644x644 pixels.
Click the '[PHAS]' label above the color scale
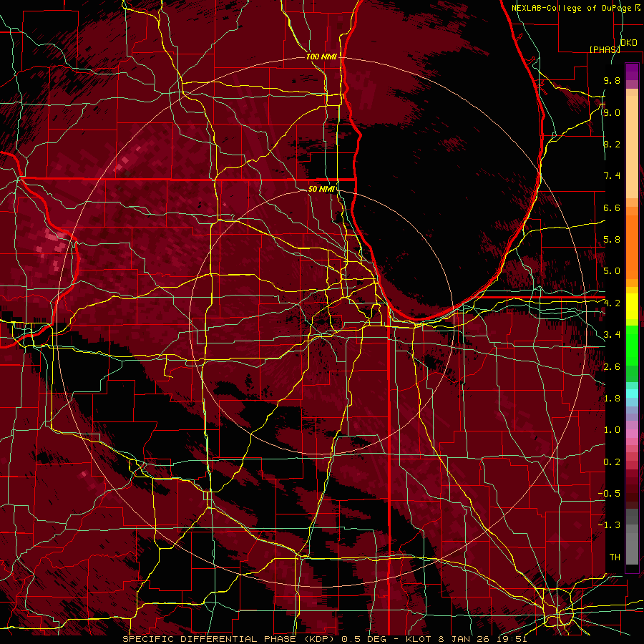point(605,49)
